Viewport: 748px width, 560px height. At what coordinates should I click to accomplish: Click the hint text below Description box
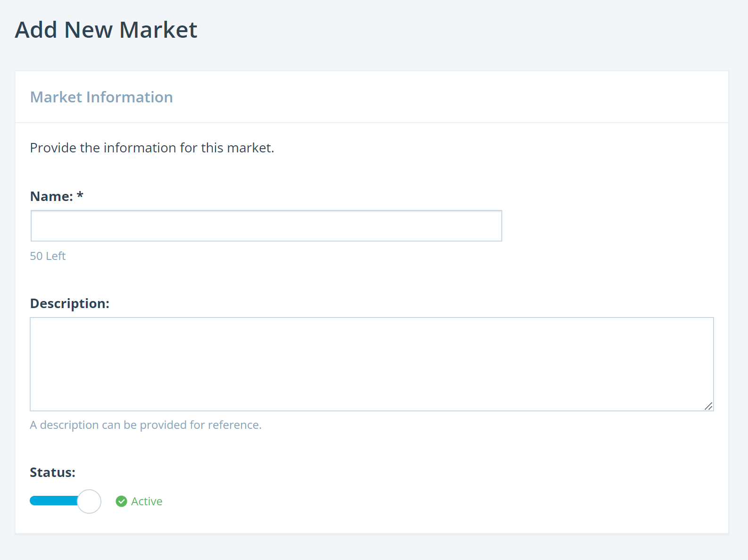tap(145, 425)
